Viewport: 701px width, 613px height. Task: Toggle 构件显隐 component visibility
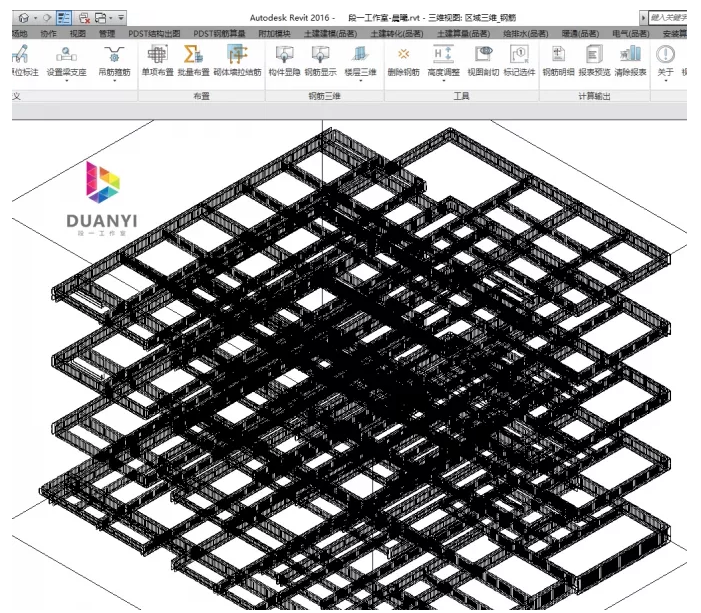click(x=284, y=59)
